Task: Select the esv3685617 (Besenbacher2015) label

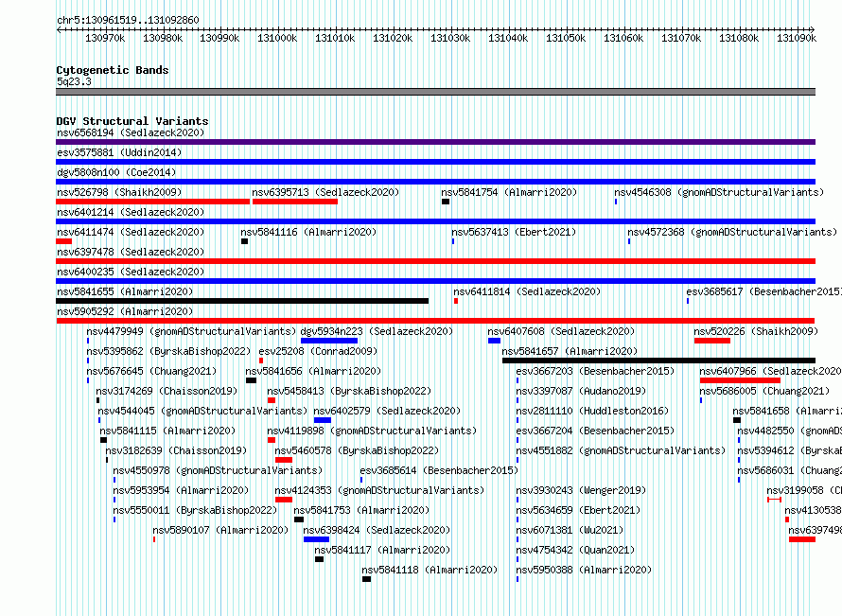Action: coord(763,291)
